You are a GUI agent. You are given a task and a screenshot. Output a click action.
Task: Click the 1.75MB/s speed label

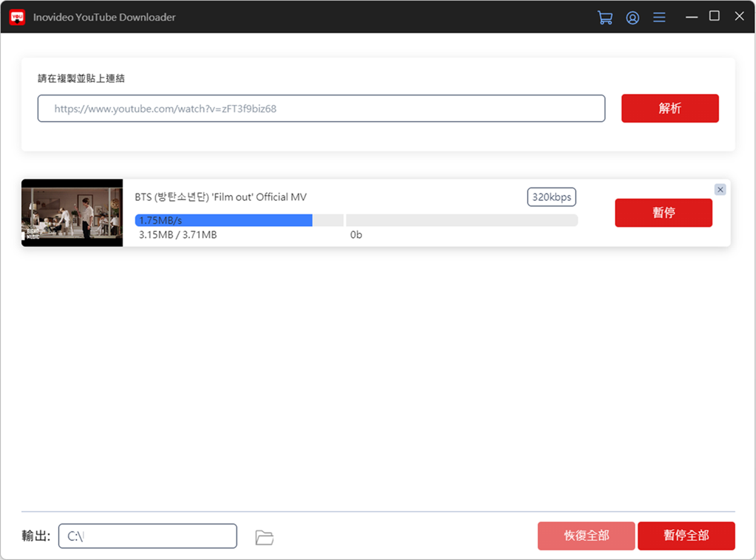(x=160, y=220)
